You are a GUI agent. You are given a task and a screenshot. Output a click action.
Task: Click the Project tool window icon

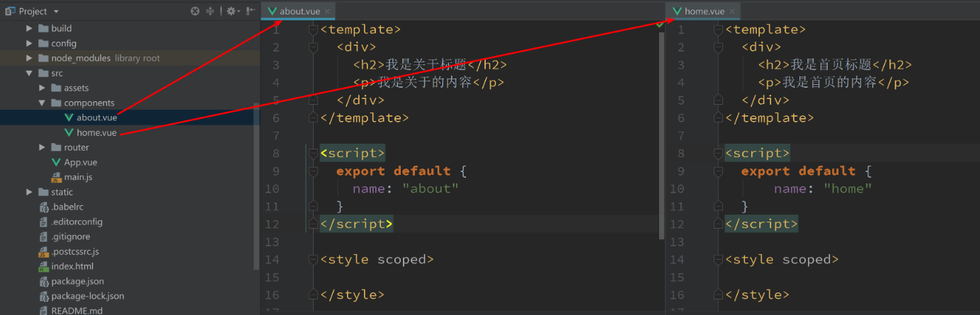[x=10, y=11]
